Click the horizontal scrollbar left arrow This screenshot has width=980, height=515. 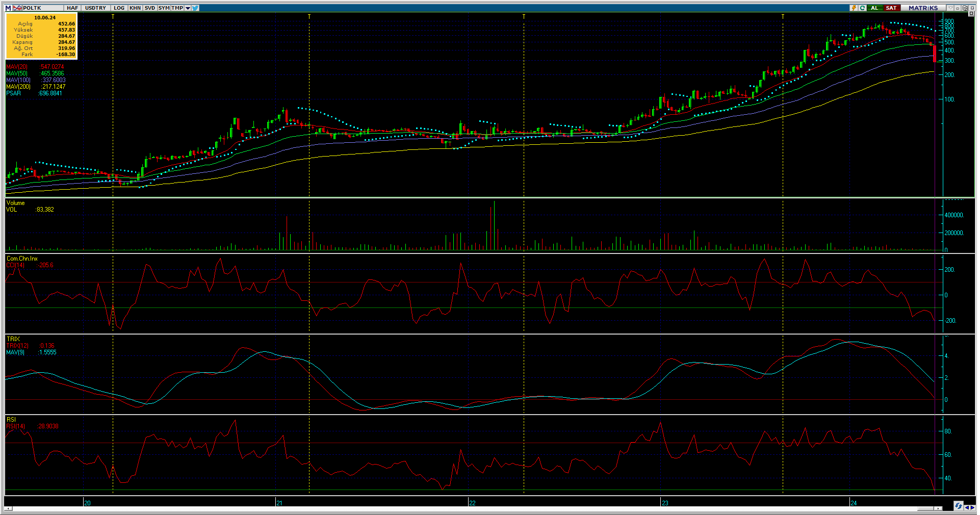(x=8, y=508)
